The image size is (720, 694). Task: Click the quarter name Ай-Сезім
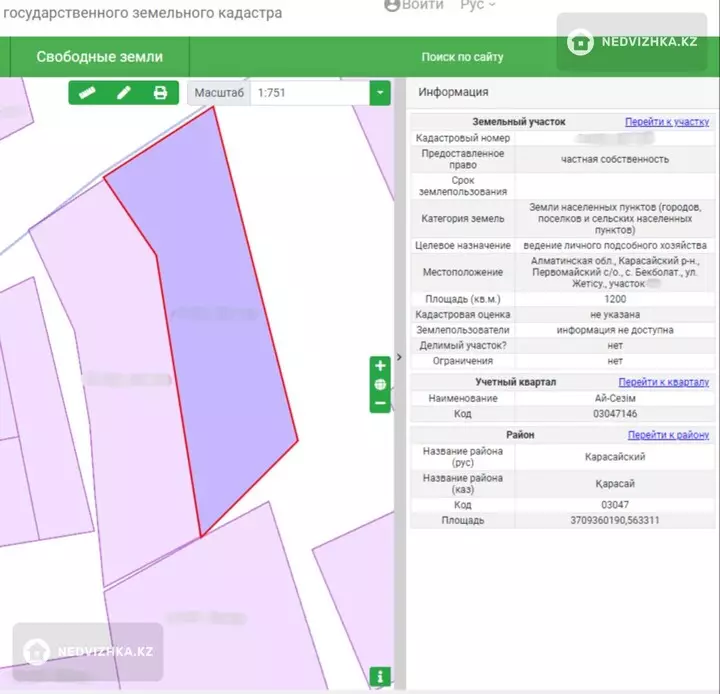tap(615, 398)
